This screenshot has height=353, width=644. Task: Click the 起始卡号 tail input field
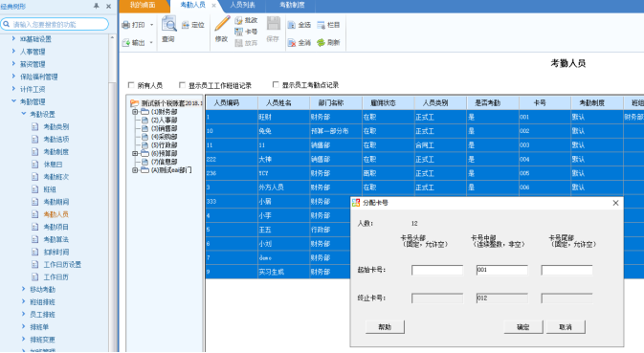[566, 270]
